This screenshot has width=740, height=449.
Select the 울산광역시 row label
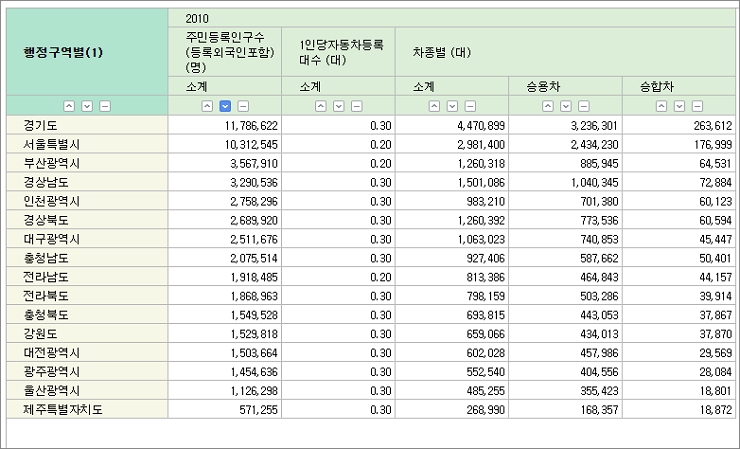52,390
